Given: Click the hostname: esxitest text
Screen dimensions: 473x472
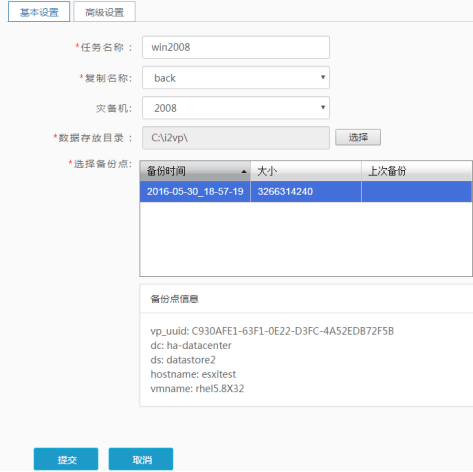Looking at the screenshot, I should pos(193,374).
